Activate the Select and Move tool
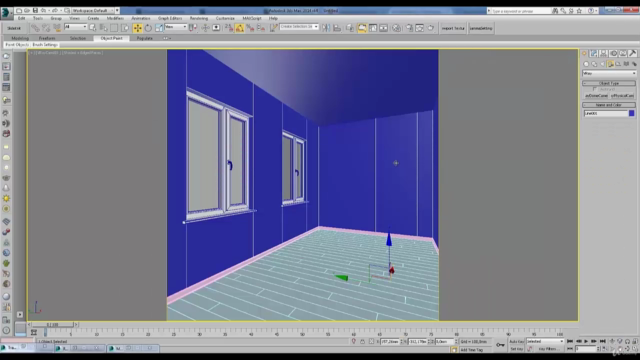This screenshot has width=640, height=360. (138, 28)
